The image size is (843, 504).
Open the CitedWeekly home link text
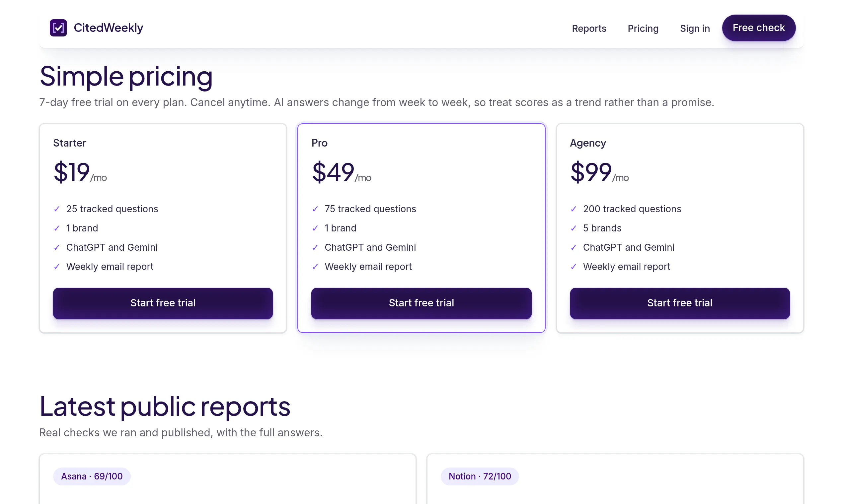[109, 28]
